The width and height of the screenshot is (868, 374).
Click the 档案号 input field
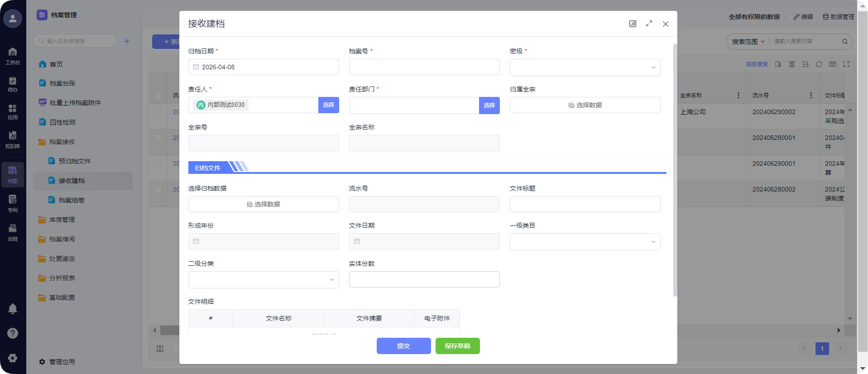click(424, 67)
